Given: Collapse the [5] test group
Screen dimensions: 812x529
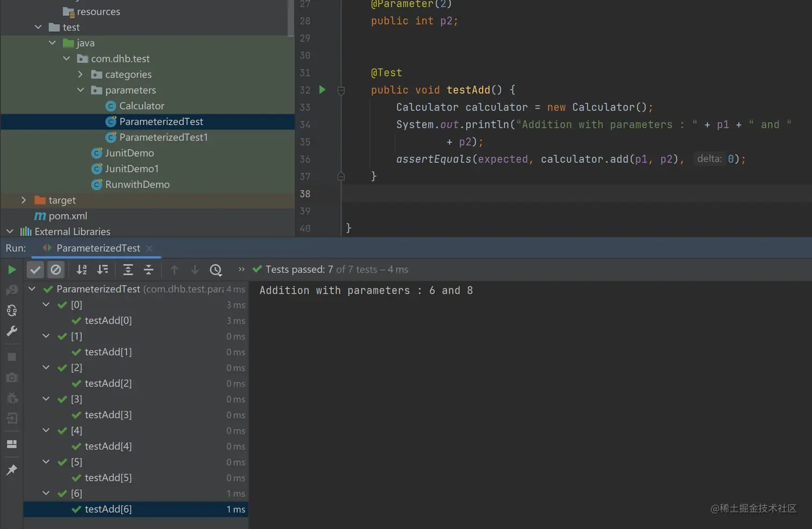Looking at the screenshot, I should 46,462.
